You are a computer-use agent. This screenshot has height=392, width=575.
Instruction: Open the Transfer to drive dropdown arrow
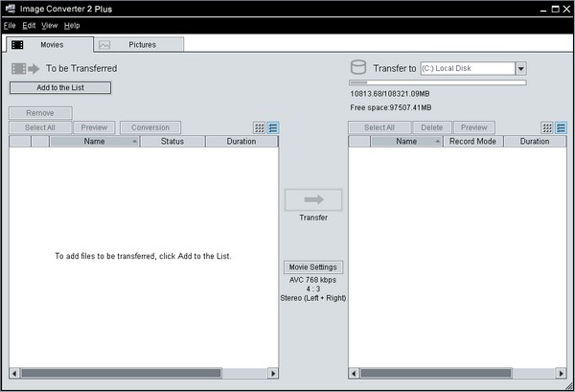[x=521, y=68]
